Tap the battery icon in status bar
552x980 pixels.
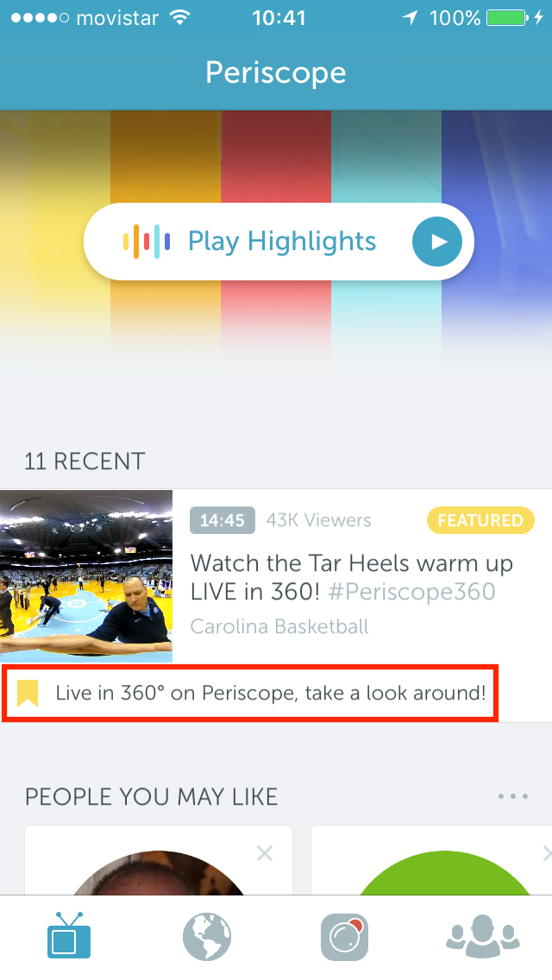click(x=507, y=17)
